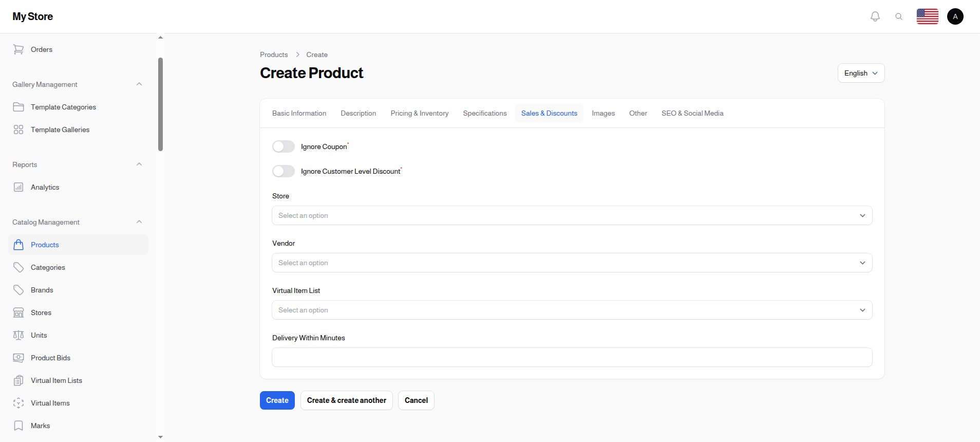Open Analytics via the chart icon
Viewport: 980px width, 442px height.
pyautogui.click(x=18, y=187)
